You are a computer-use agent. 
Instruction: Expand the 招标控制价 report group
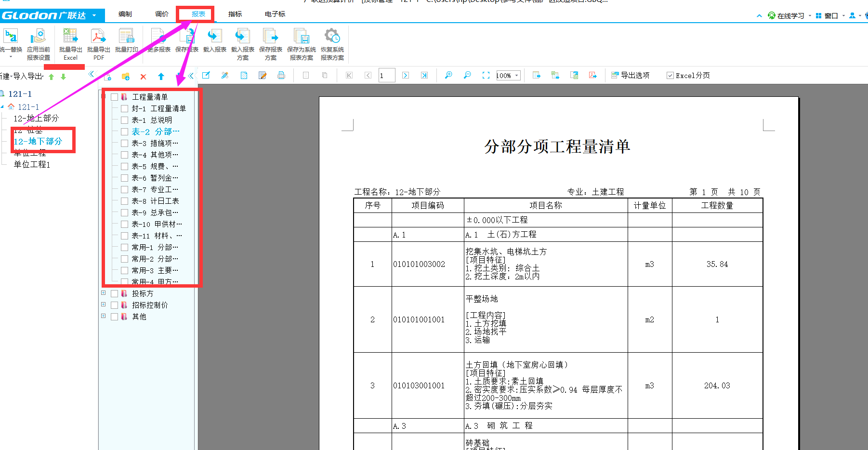coord(103,304)
